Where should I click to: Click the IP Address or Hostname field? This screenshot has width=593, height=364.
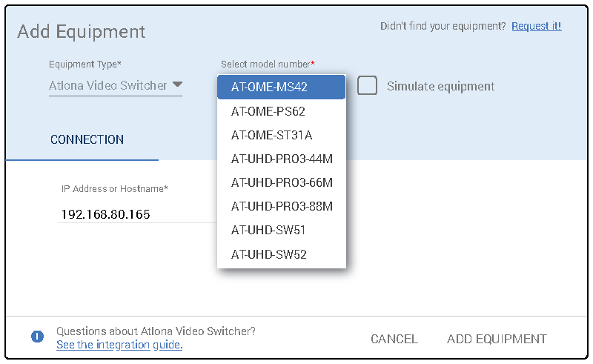pos(133,214)
